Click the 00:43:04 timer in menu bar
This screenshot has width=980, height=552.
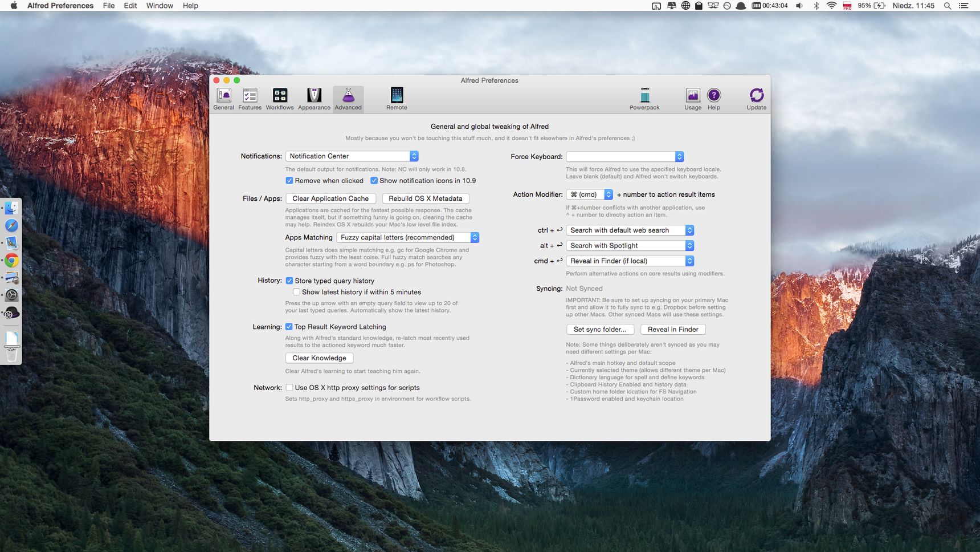tap(770, 6)
